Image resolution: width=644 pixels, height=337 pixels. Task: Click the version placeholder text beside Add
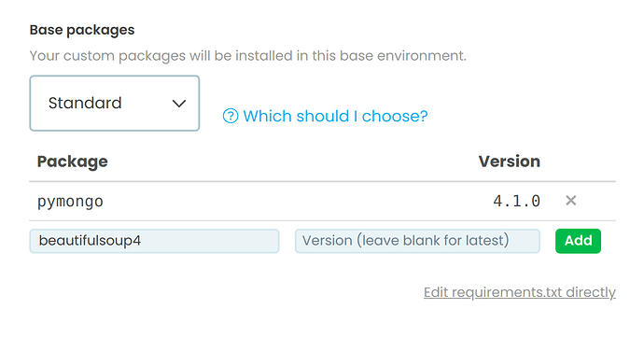click(x=405, y=241)
